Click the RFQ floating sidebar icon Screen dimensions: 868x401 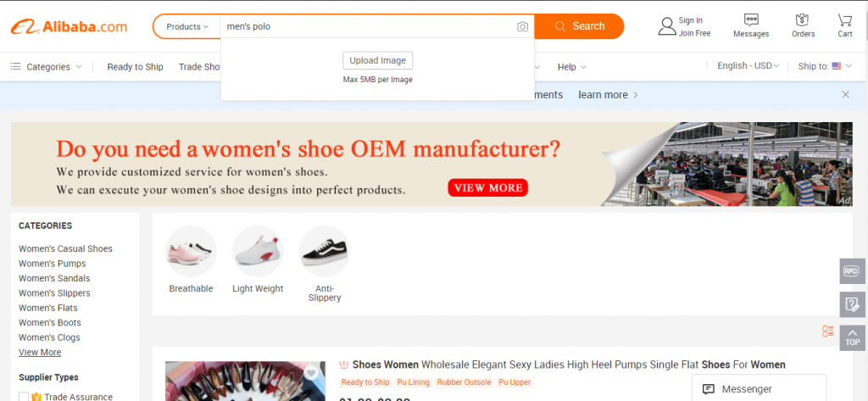tap(852, 270)
